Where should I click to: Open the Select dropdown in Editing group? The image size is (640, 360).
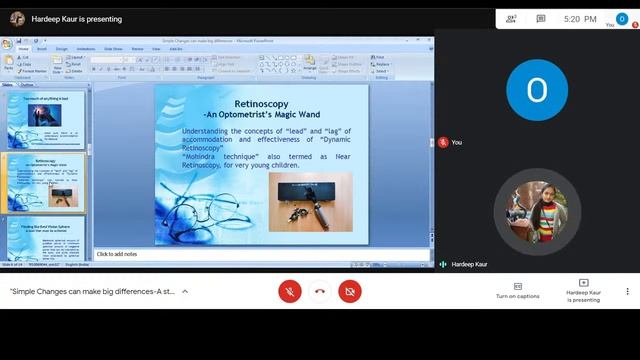coord(380,71)
